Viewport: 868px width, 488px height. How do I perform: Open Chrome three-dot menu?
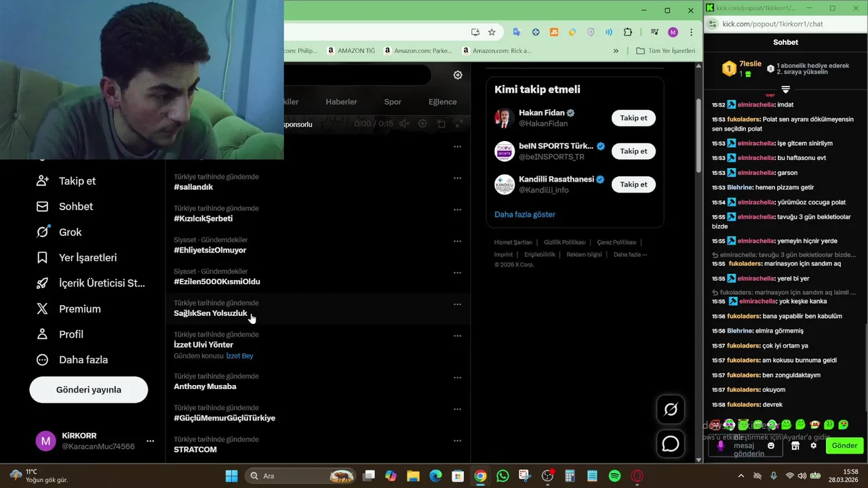coord(691,32)
